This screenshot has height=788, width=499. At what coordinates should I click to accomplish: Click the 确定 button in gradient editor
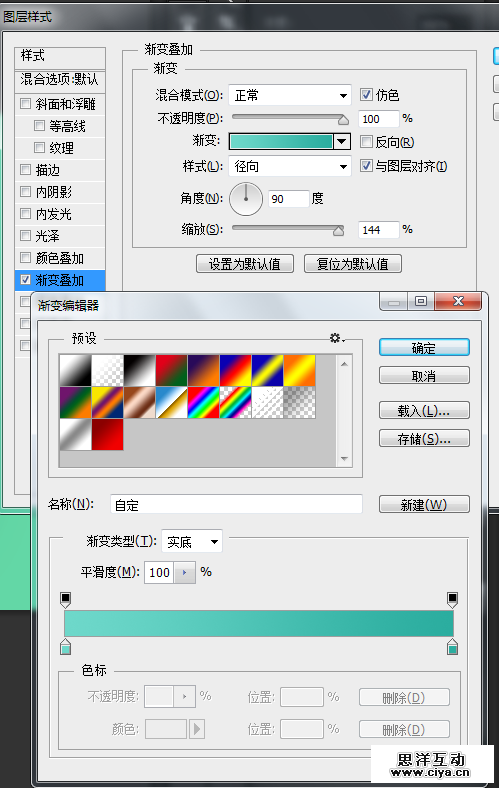click(x=424, y=348)
